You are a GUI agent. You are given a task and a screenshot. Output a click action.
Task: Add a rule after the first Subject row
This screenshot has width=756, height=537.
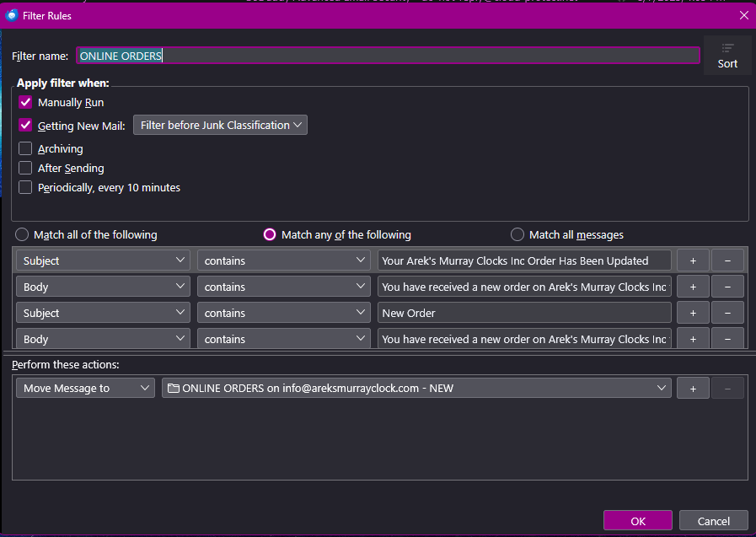693,260
